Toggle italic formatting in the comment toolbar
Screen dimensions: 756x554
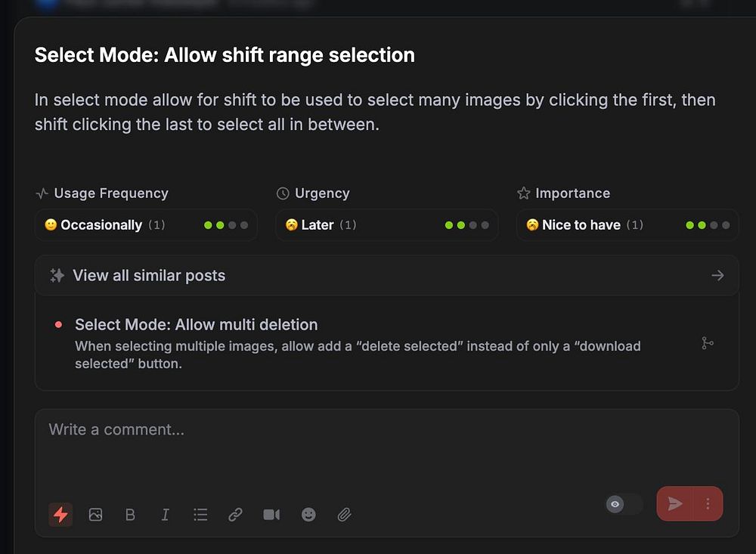coord(165,515)
